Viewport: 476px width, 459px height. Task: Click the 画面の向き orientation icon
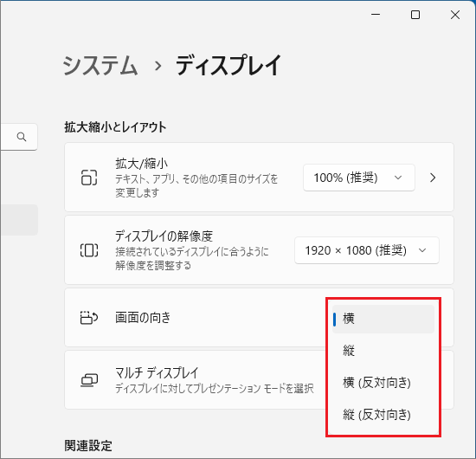pyautogui.click(x=89, y=318)
